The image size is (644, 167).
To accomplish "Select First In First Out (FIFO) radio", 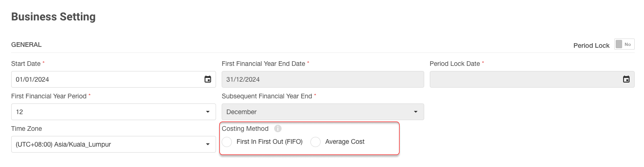I will click(x=227, y=142).
